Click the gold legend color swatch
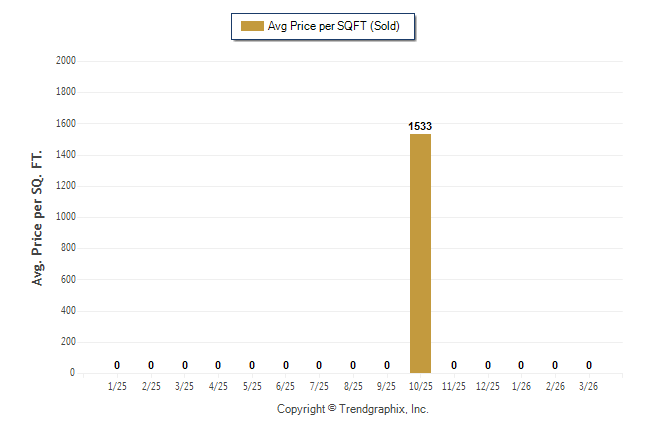Screen dimensions: 646x434 (x=250, y=26)
